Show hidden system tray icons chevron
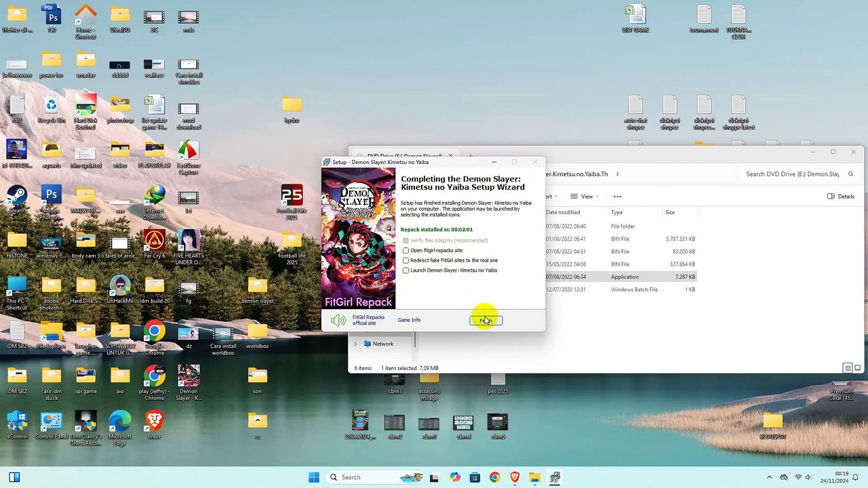This screenshot has height=488, width=868. tap(769, 477)
